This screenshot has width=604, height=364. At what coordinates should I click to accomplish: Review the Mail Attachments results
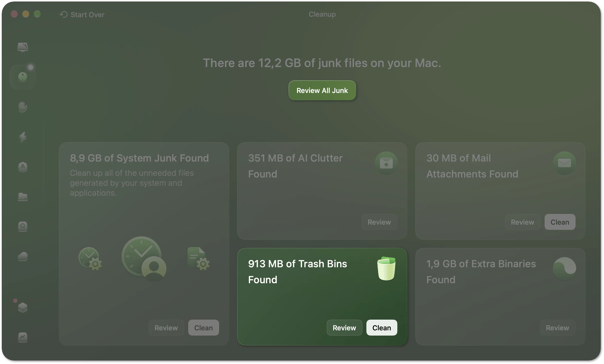[522, 222]
